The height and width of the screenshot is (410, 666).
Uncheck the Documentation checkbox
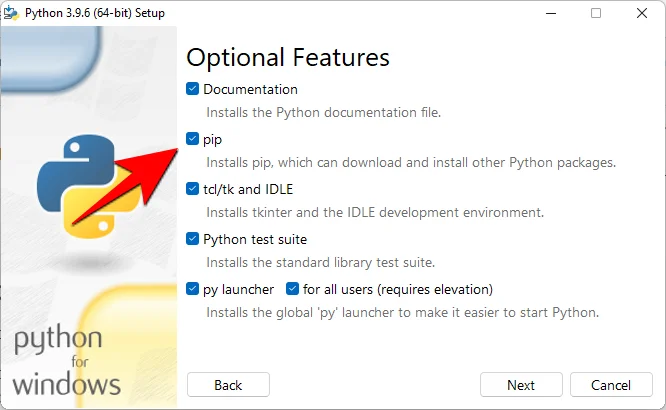coord(192,89)
